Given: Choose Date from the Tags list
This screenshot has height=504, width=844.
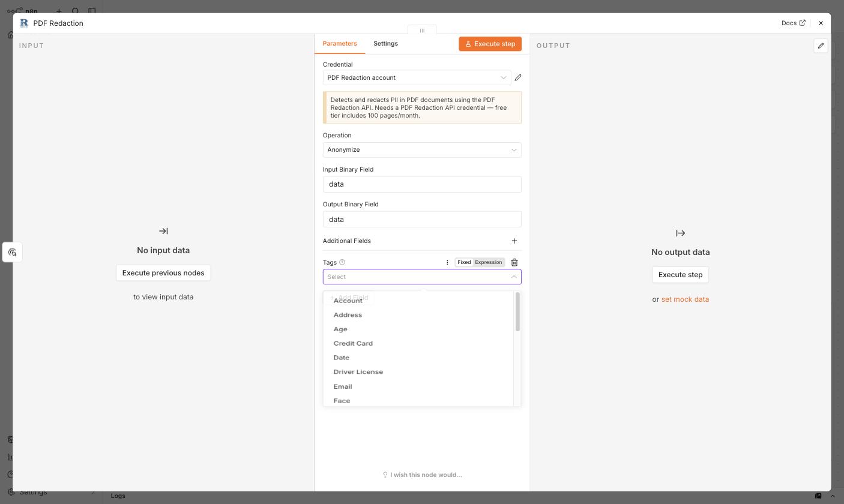Looking at the screenshot, I should (x=418, y=358).
